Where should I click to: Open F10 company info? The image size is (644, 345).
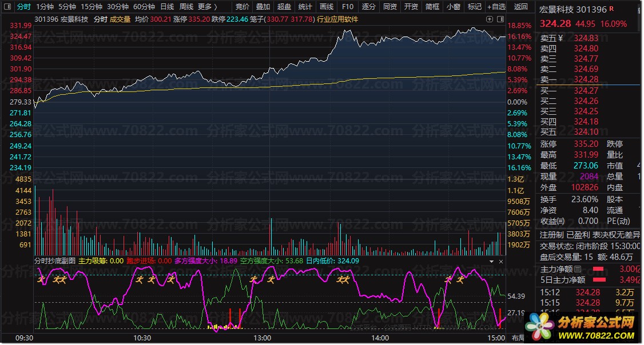[x=348, y=6]
